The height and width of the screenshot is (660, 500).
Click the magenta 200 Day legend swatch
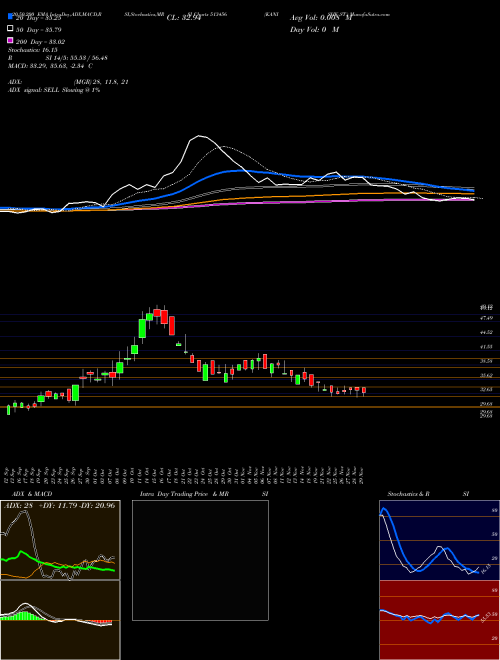10,40
